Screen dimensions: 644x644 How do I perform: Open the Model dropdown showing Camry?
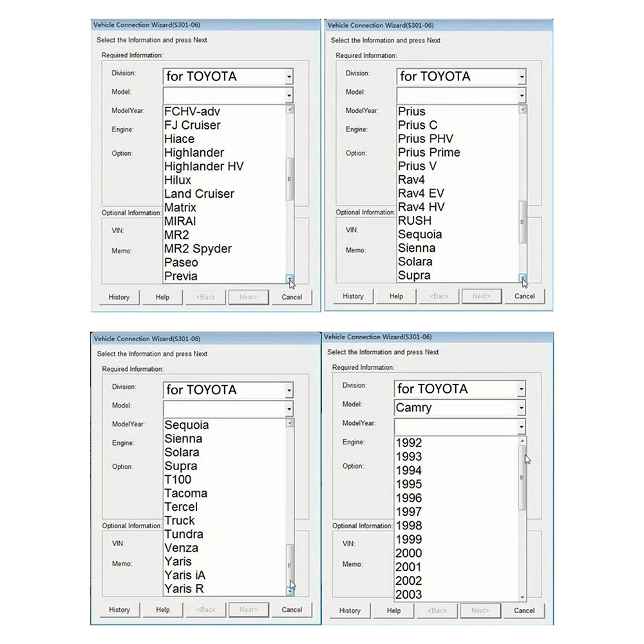click(x=521, y=408)
